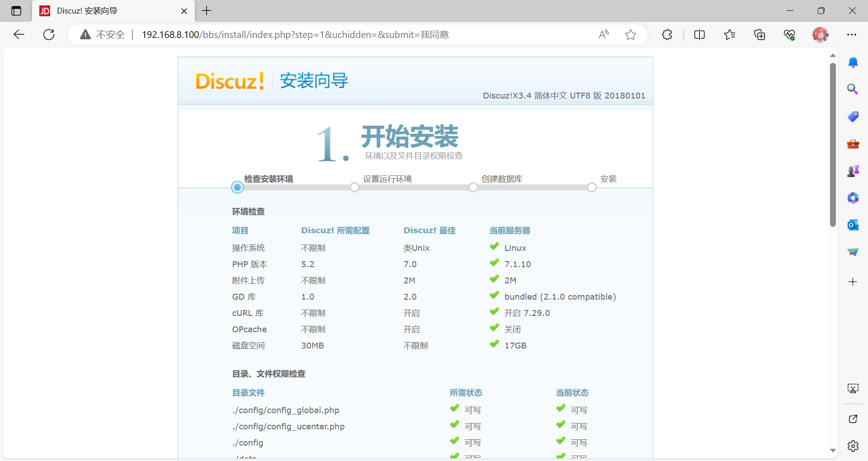868x461 pixels.
Task: Click the page scrollbar thumb
Action: [x=833, y=145]
